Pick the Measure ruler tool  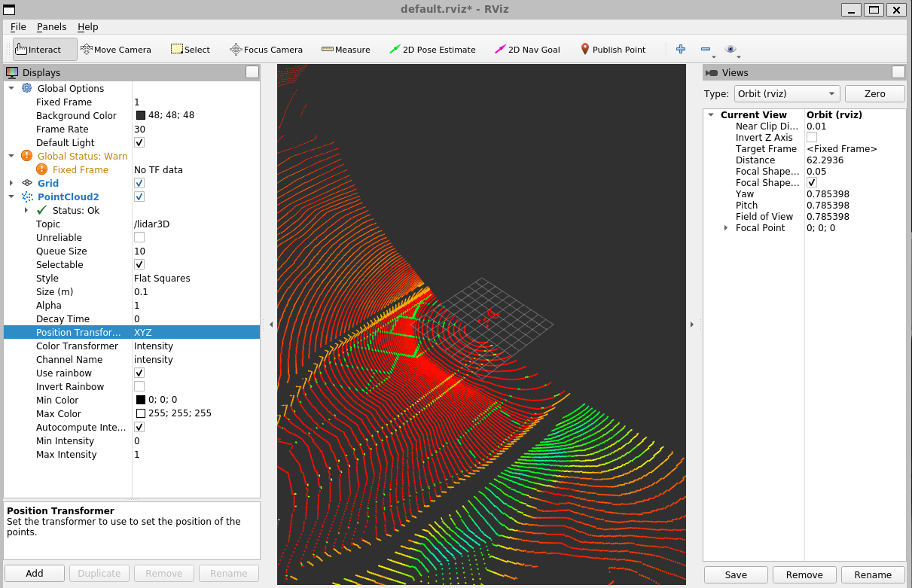[346, 50]
